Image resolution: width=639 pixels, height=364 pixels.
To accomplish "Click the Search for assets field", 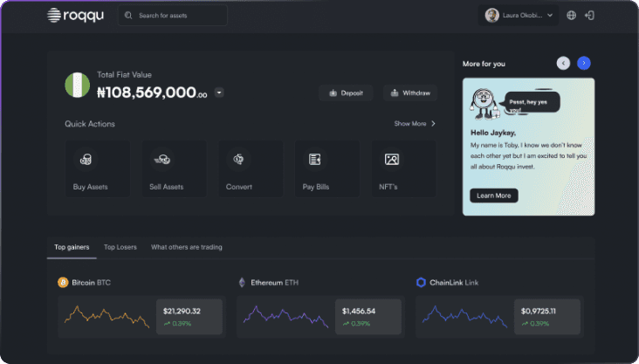I will pyautogui.click(x=173, y=16).
